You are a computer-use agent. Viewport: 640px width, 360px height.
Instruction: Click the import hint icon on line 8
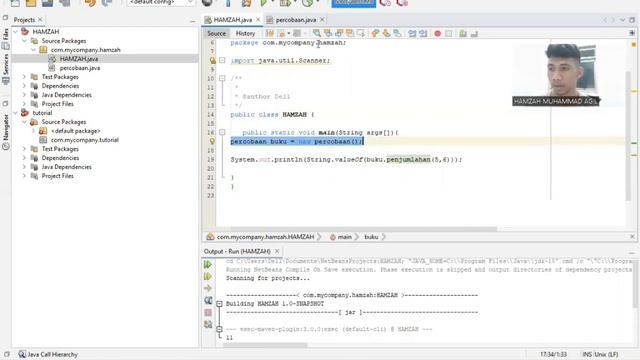(212, 60)
